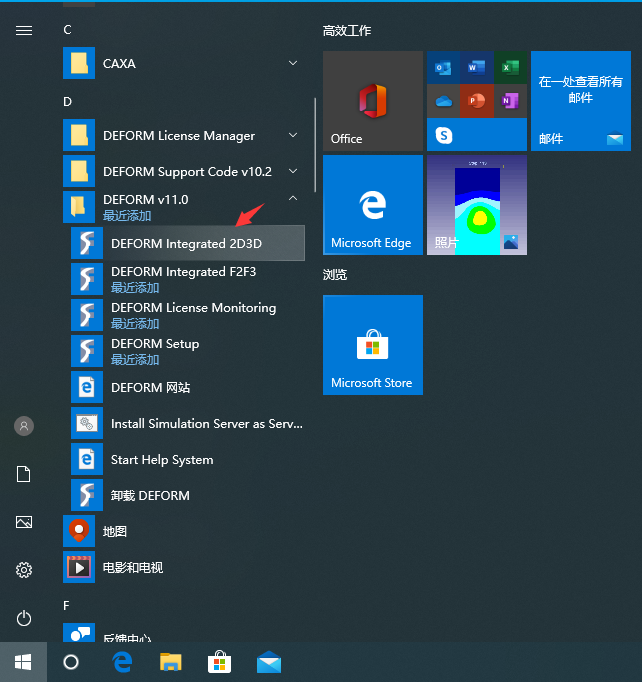
Task: Open Documents from the sidebar
Action: [24, 474]
